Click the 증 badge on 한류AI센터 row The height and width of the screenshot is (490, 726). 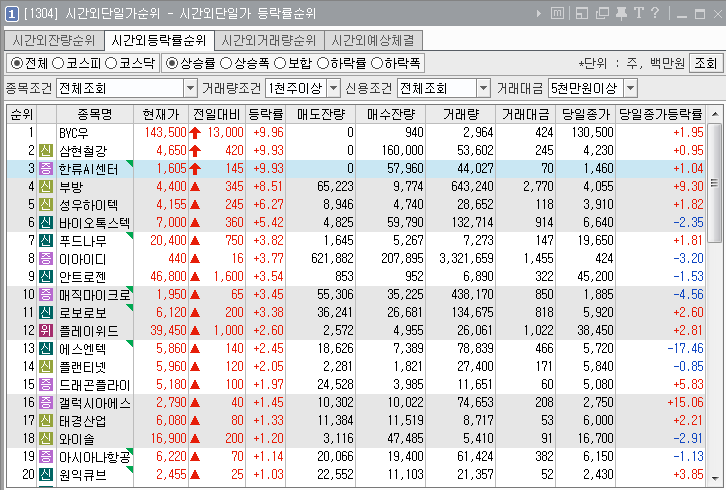tap(45, 169)
